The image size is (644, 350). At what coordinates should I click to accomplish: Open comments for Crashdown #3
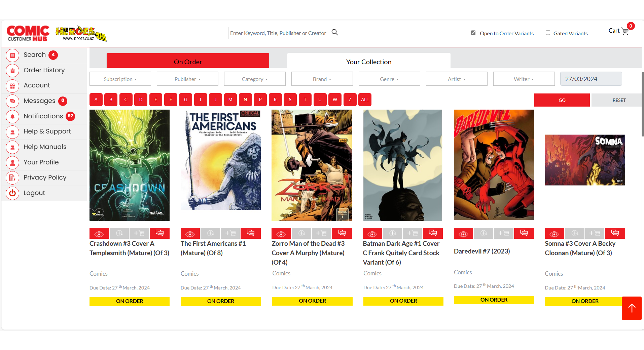tap(160, 233)
